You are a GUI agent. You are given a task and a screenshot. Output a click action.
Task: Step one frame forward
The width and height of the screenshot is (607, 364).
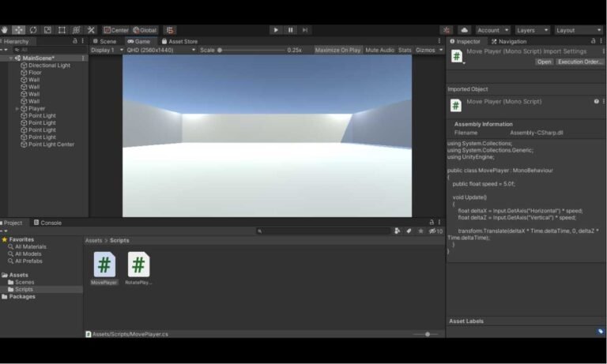pos(305,30)
